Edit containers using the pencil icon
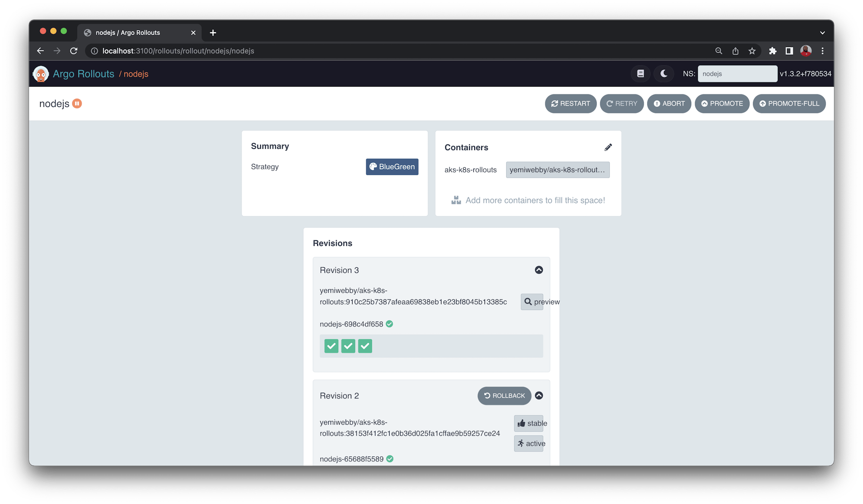863x504 pixels. click(x=608, y=147)
